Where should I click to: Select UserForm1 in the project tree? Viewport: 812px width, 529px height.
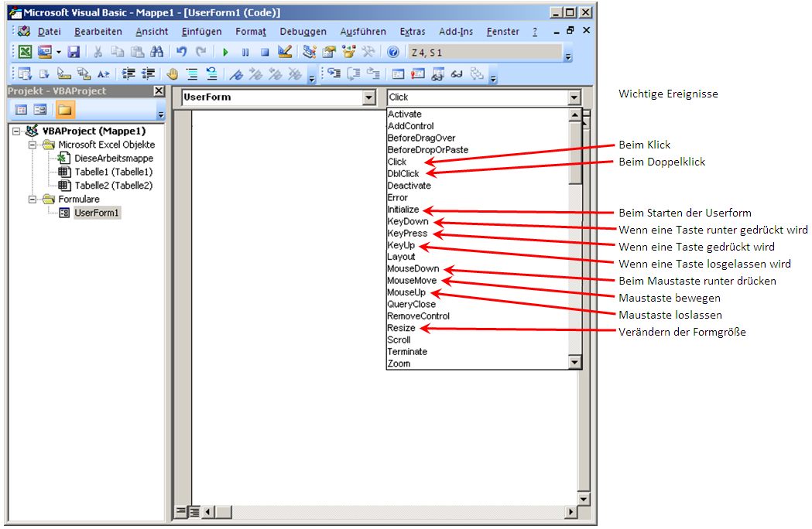point(96,213)
